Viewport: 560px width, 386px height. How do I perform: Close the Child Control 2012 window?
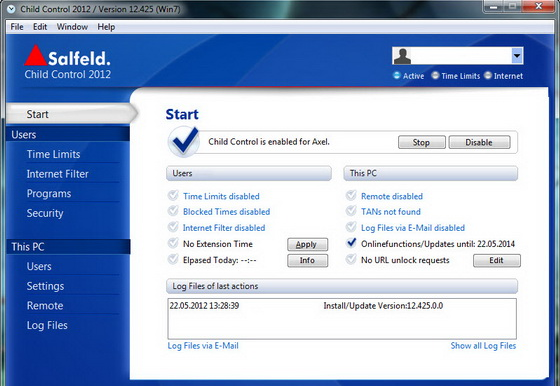point(539,6)
